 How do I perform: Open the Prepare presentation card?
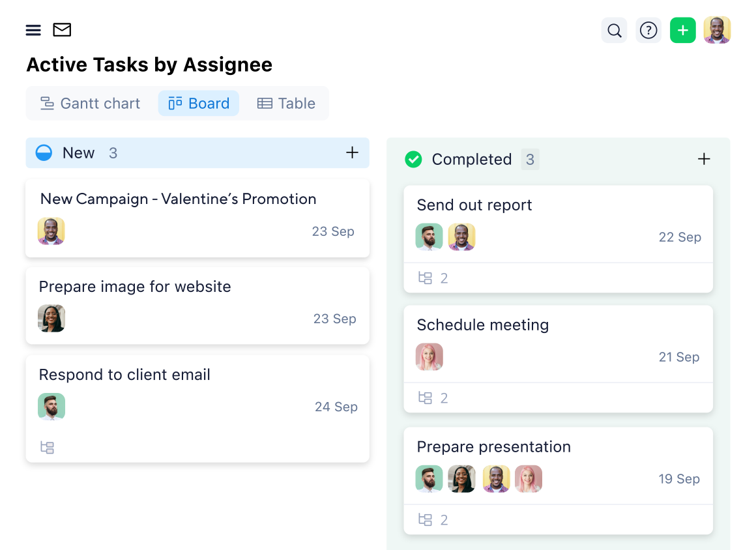(559, 480)
